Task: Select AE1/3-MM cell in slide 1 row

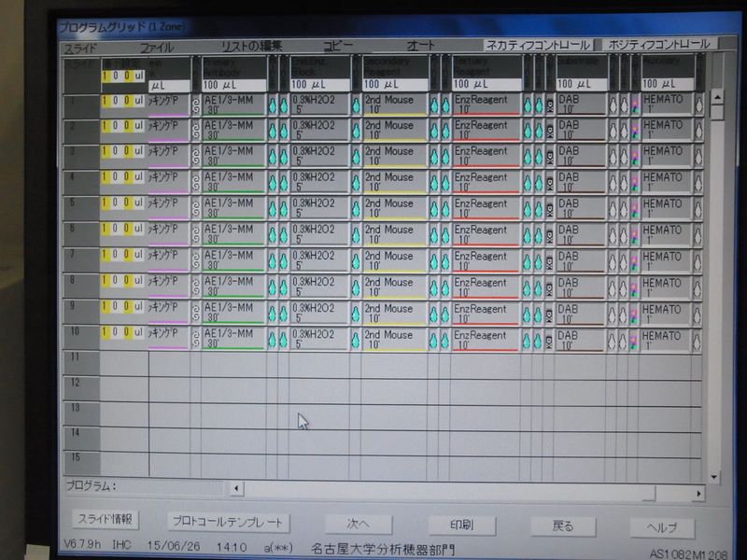Action: click(x=233, y=105)
